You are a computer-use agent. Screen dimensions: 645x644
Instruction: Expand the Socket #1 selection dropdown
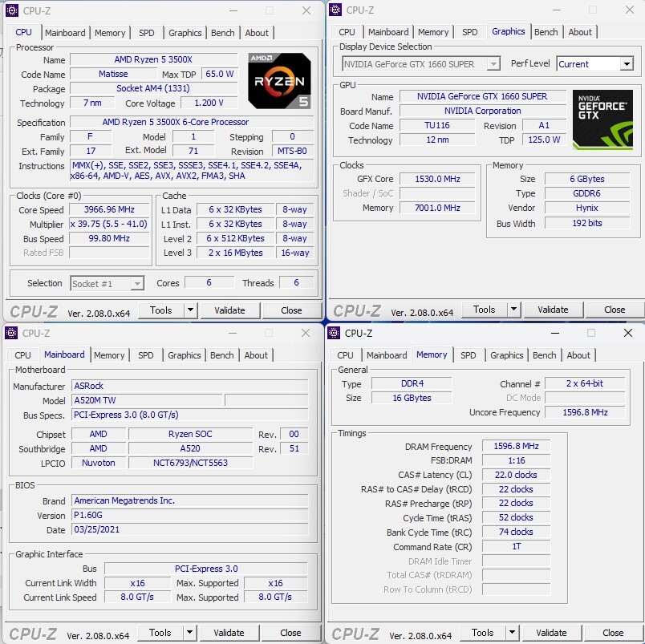click(137, 283)
